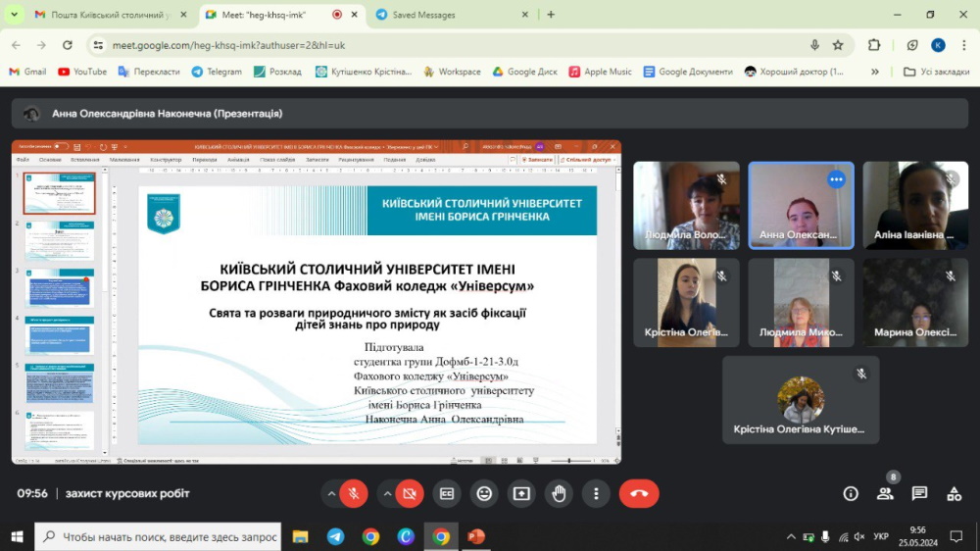Raise your hand in the meeting

point(559,493)
